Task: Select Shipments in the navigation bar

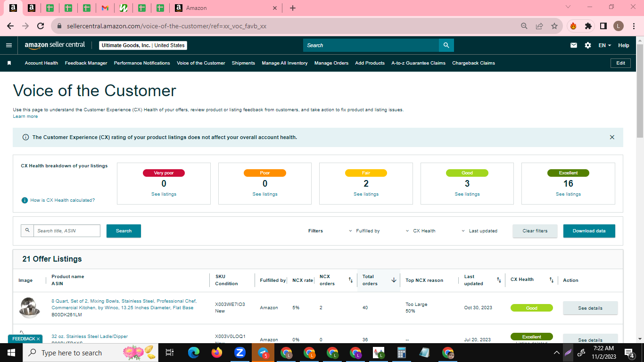Action: tap(243, 63)
